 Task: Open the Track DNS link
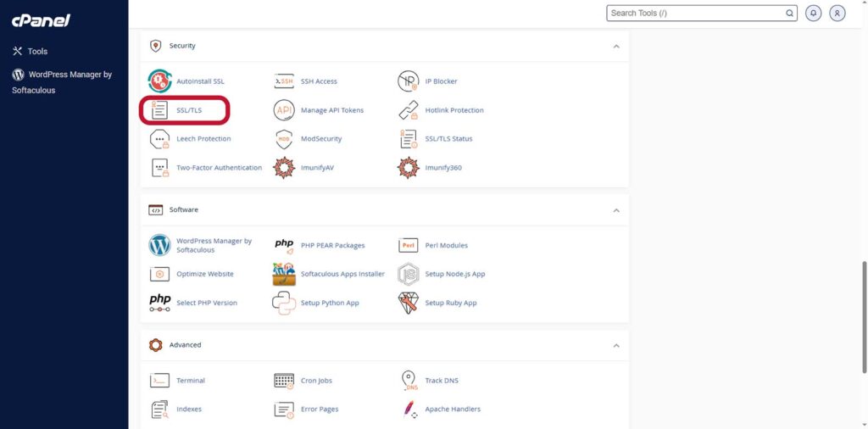[x=442, y=381]
